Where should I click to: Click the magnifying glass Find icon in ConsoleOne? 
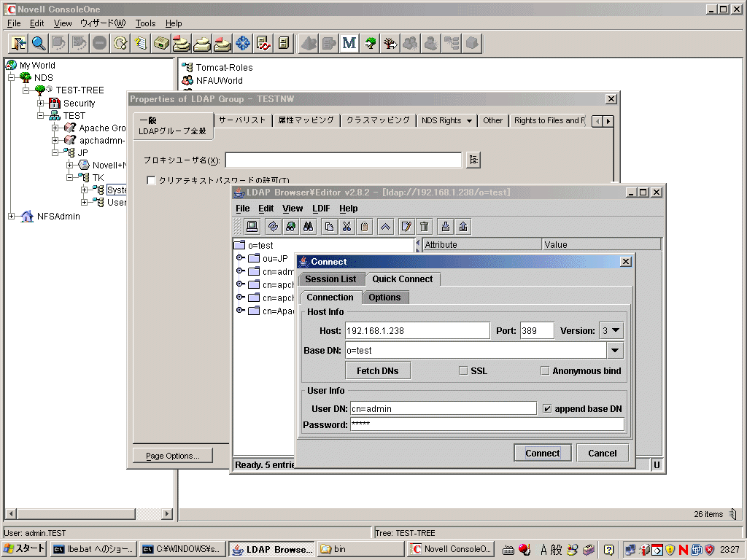(39, 43)
